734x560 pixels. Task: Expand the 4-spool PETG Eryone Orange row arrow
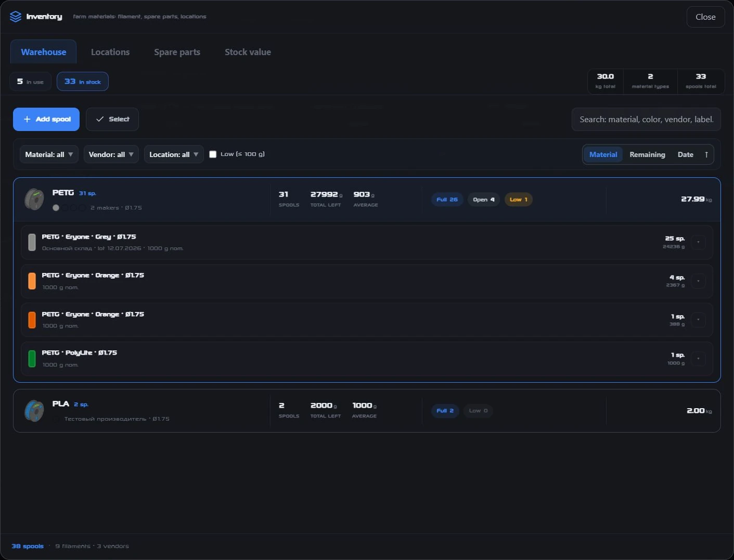click(698, 281)
